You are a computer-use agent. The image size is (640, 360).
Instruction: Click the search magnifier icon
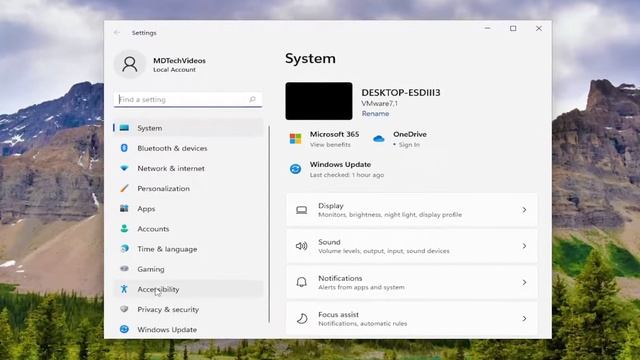coord(252,99)
